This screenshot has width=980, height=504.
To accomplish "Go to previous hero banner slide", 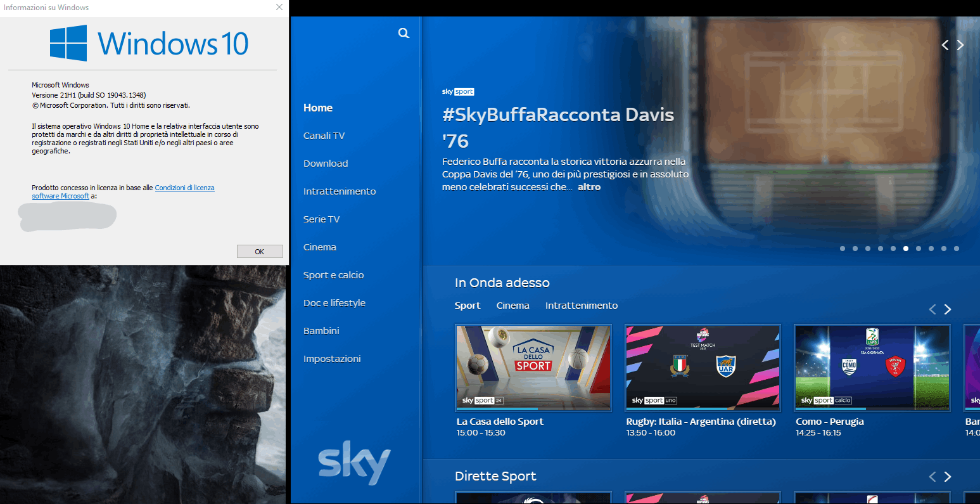I will pos(945,45).
